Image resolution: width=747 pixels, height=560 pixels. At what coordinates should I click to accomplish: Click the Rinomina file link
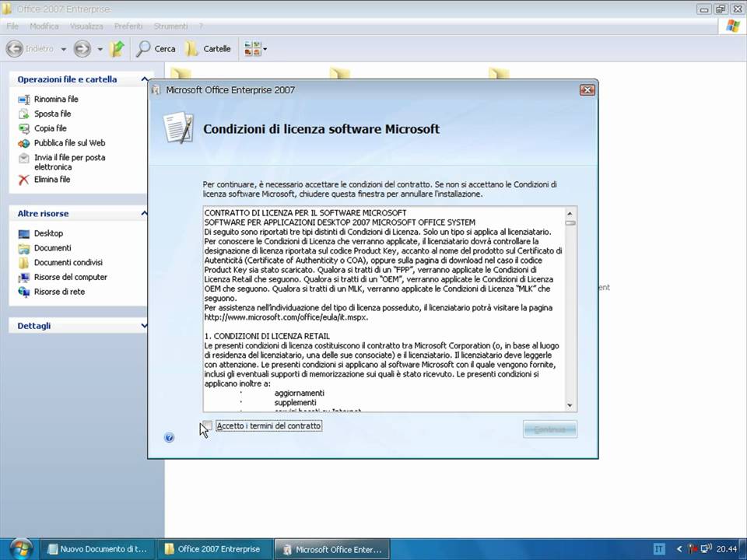click(56, 99)
